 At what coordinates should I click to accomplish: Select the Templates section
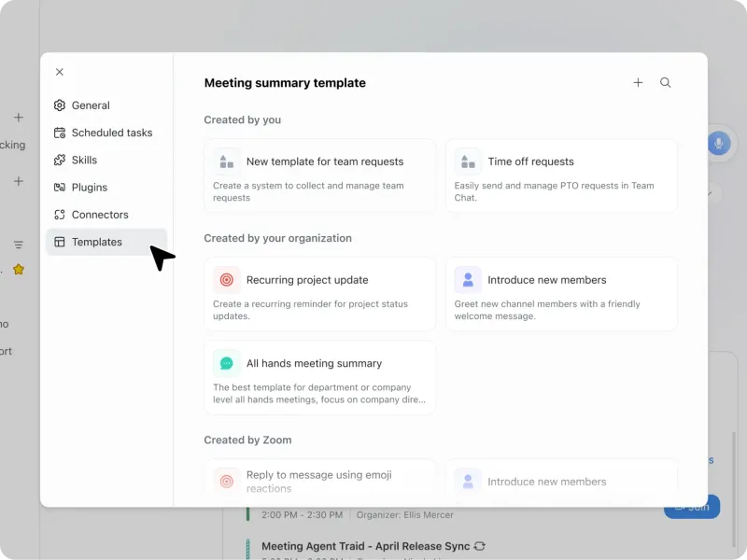(x=106, y=242)
